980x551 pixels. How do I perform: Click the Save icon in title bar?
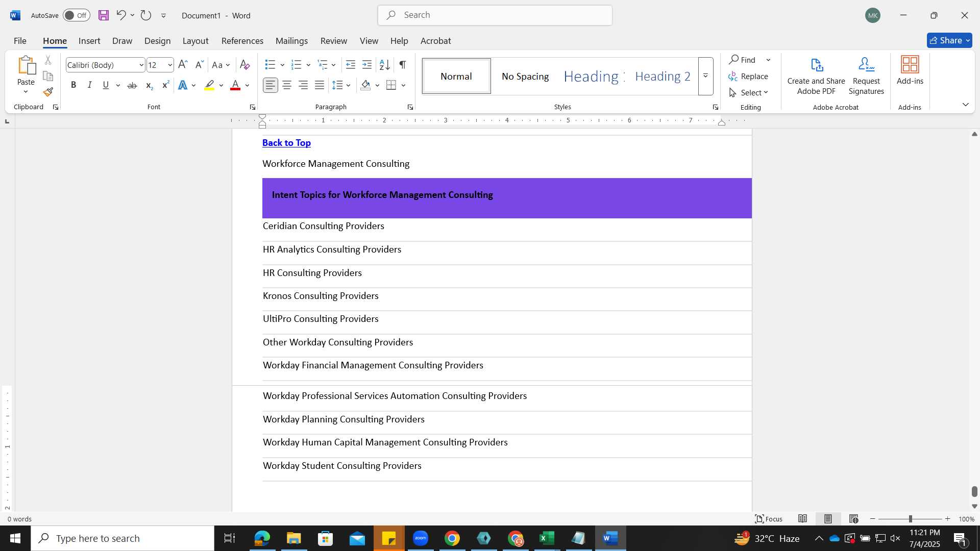point(104,15)
